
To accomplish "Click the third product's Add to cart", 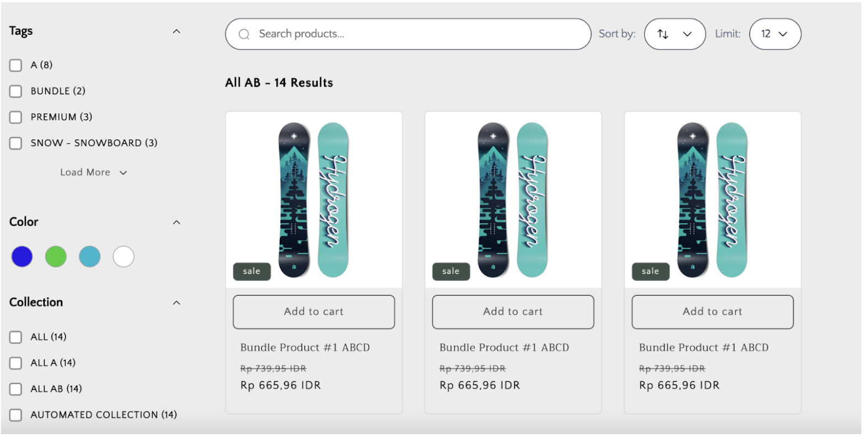I will coord(712,312).
